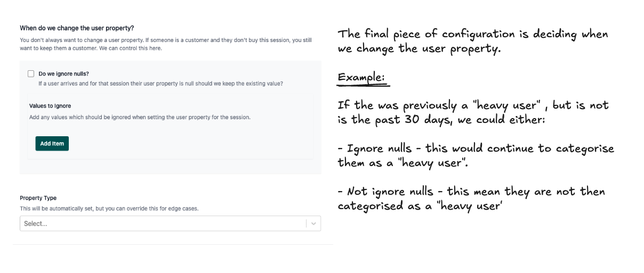This screenshot has width=644, height=273.
Task: Click the "This will be automatically set" hint text
Action: [x=109, y=209]
